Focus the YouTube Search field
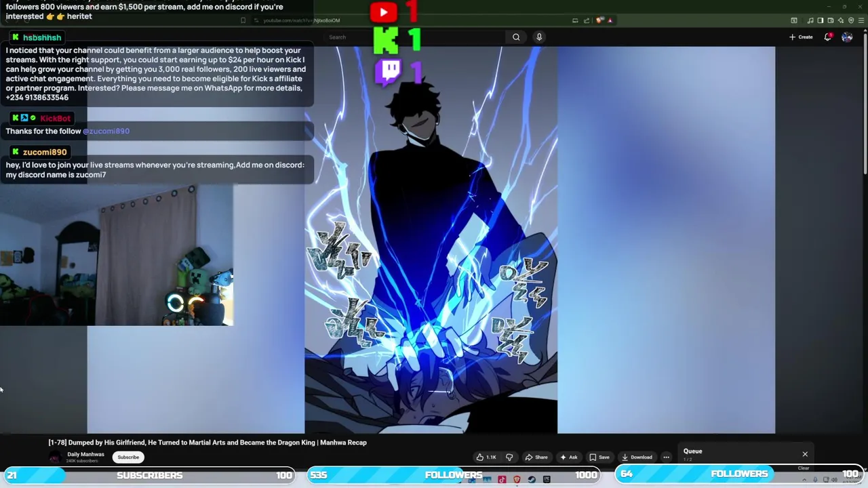This screenshot has width=868, height=488. 414,37
